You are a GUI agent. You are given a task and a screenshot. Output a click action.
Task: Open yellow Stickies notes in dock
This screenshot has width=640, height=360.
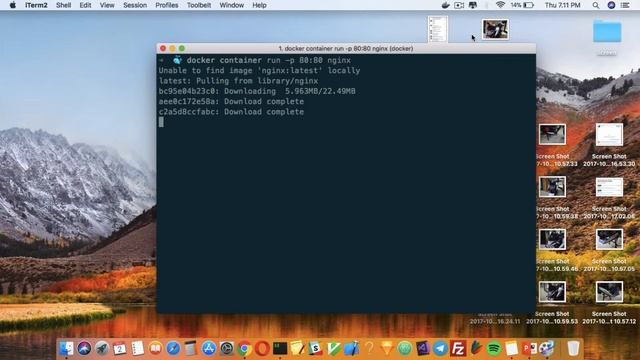point(298,348)
